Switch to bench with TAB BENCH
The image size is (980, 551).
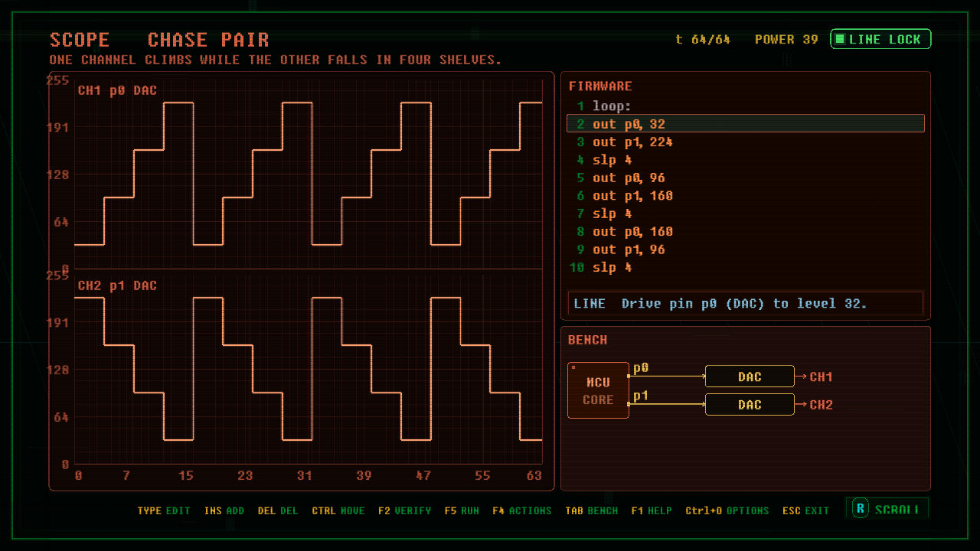[x=592, y=510]
